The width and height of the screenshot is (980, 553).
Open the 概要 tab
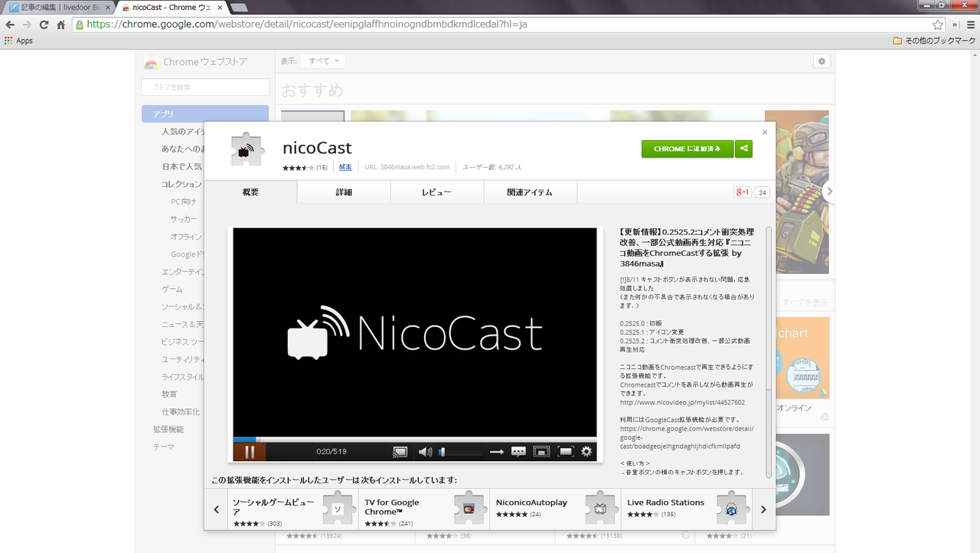click(250, 192)
